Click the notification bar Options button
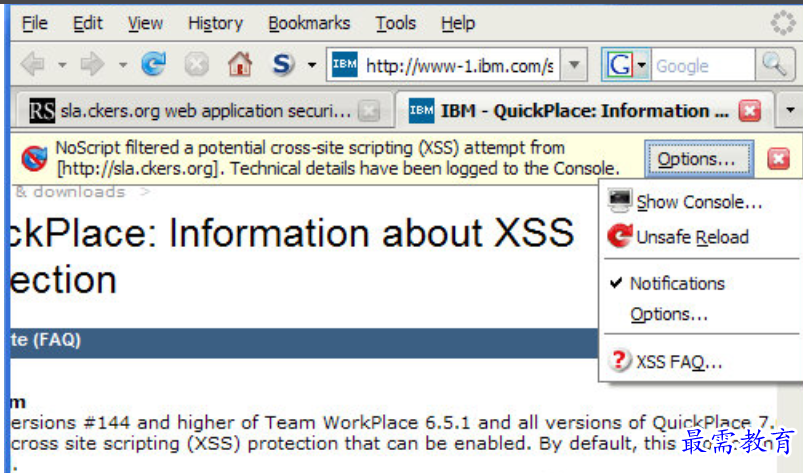Viewport: 803px width, 473px height. (x=699, y=159)
